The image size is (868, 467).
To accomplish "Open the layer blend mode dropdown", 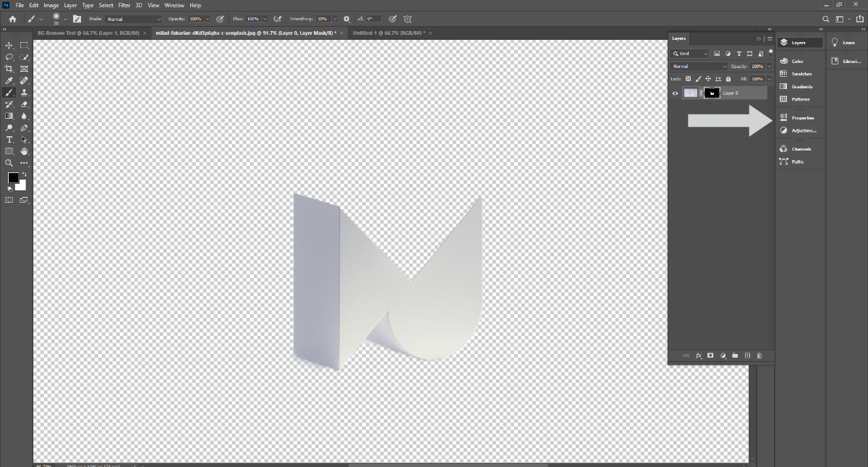I will click(699, 67).
